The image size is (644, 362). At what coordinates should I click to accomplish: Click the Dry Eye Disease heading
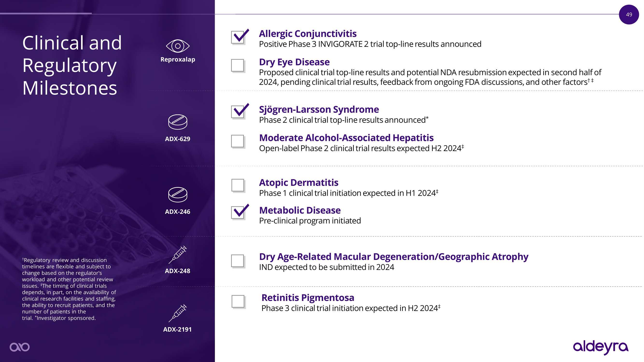point(294,62)
